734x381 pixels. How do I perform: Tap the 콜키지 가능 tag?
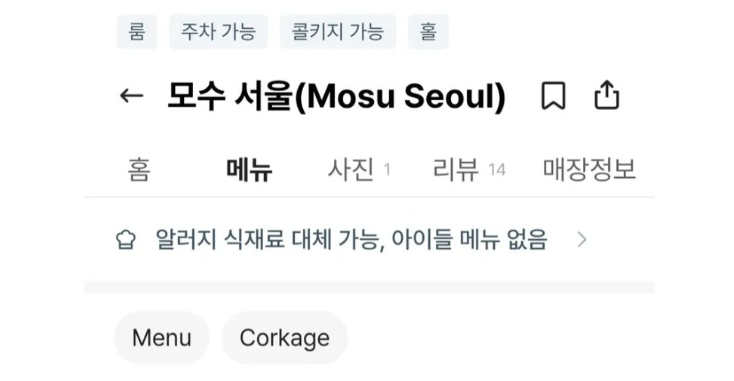click(x=338, y=32)
